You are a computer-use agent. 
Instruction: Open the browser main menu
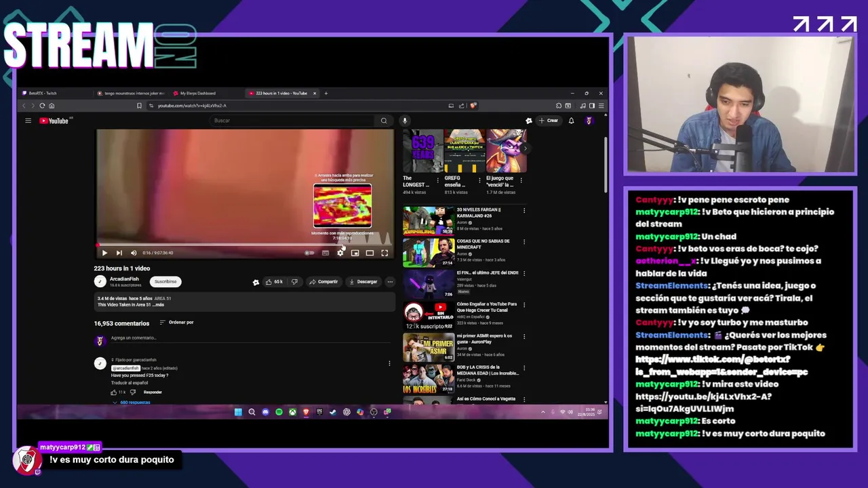coord(601,106)
